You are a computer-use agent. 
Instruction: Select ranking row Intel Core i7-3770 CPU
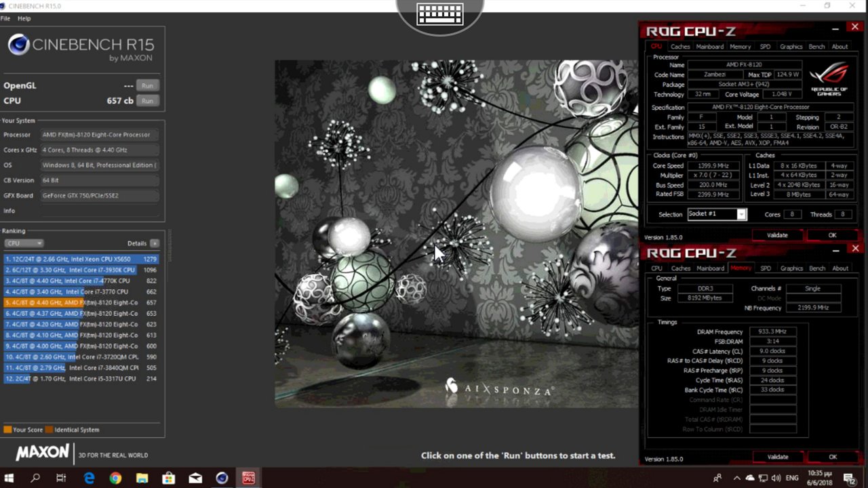tap(81, 291)
